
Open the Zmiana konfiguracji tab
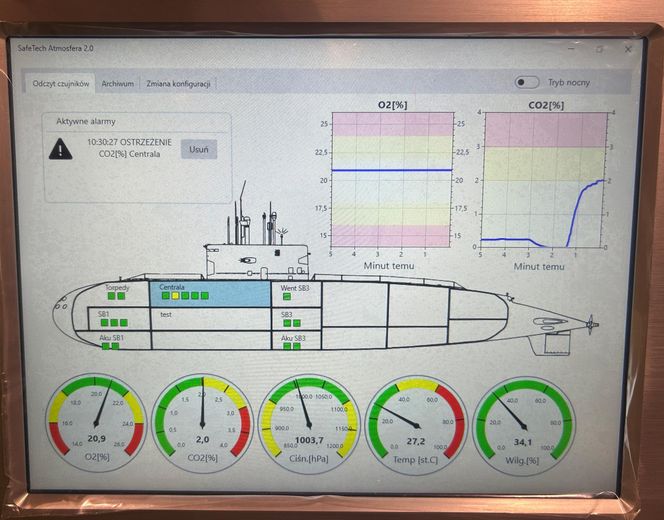(x=177, y=84)
